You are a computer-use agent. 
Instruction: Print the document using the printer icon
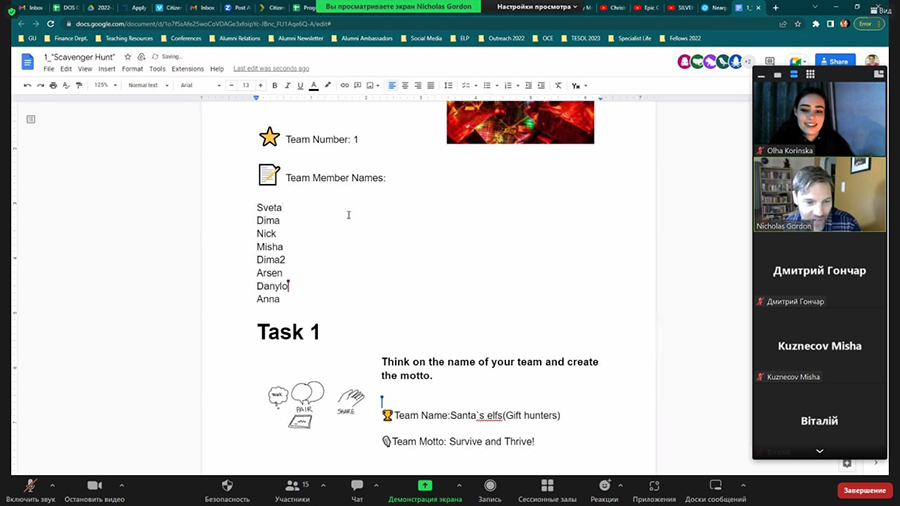(x=53, y=85)
